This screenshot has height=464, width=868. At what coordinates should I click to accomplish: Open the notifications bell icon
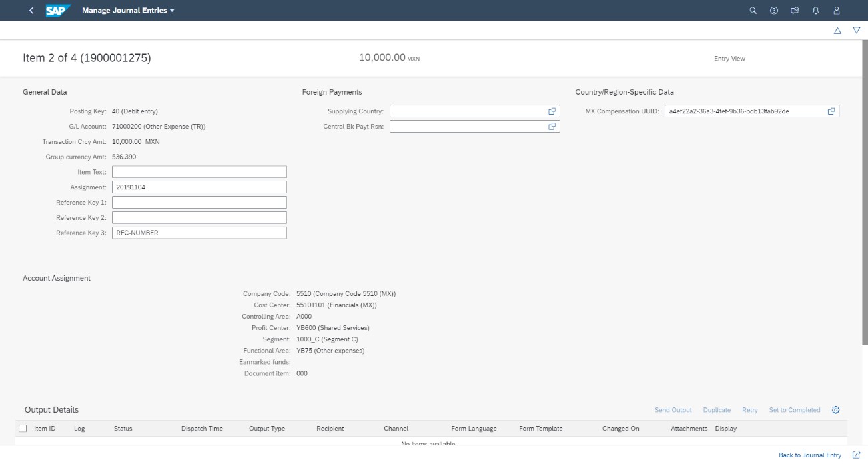point(815,11)
